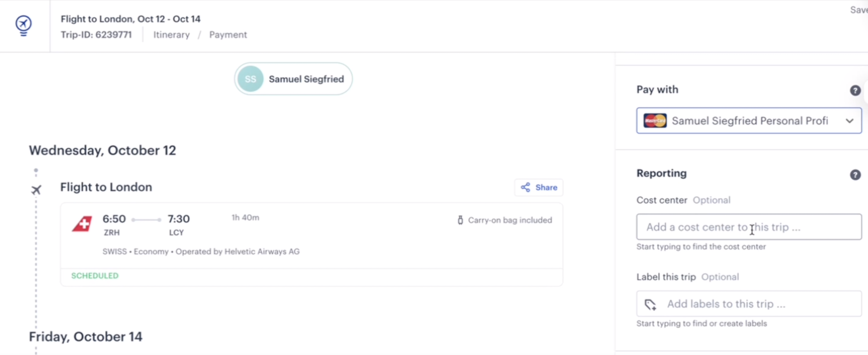Click the airplane lightbulb app logo
Viewport: 868px width, 355px height.
(x=24, y=26)
